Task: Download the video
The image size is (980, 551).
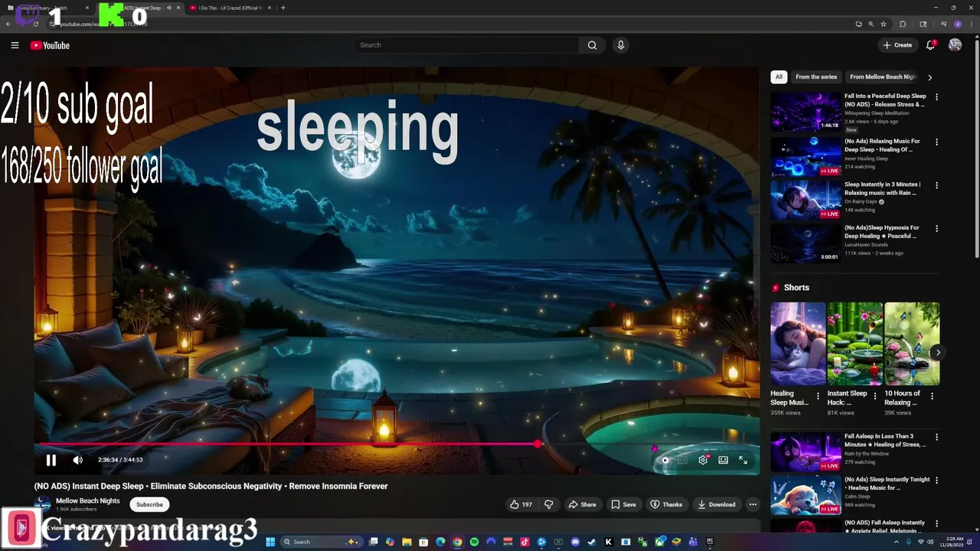Action: click(717, 504)
